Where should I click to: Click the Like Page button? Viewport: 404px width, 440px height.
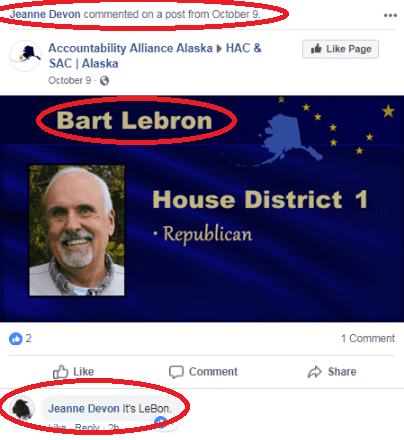pos(340,49)
